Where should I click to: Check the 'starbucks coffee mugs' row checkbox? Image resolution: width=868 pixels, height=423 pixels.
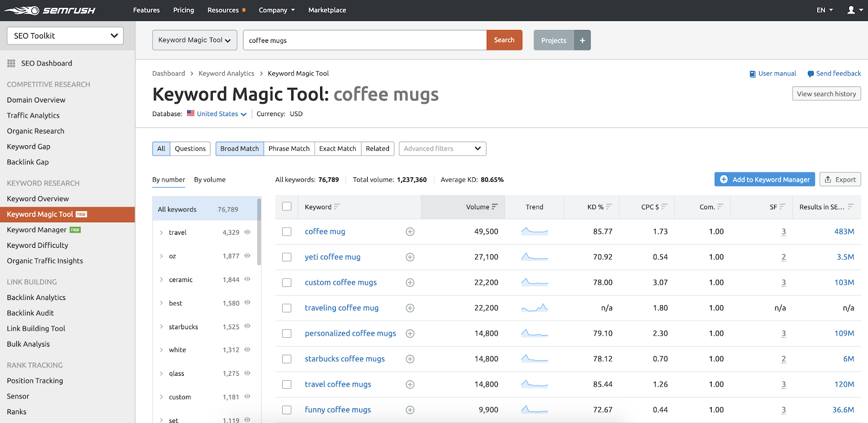(x=287, y=359)
